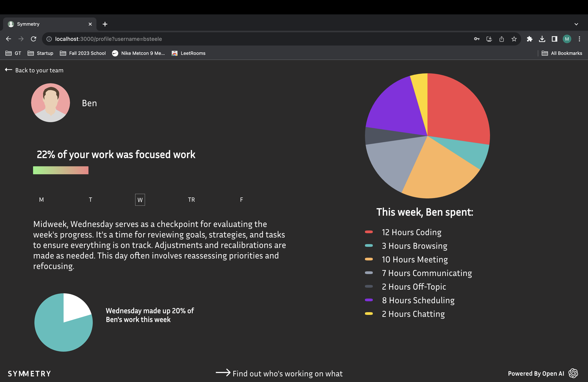Open the Fall 2023 School bookmark folder

click(83, 53)
